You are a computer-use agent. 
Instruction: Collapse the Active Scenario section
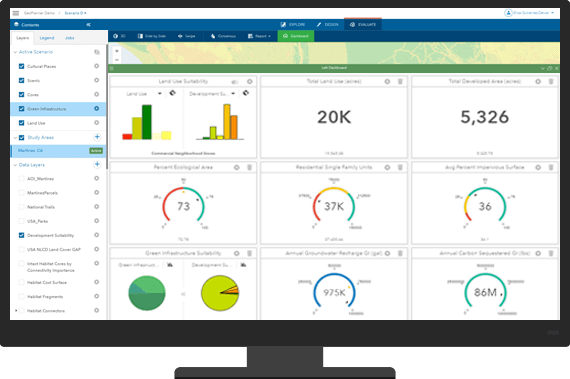(x=15, y=52)
